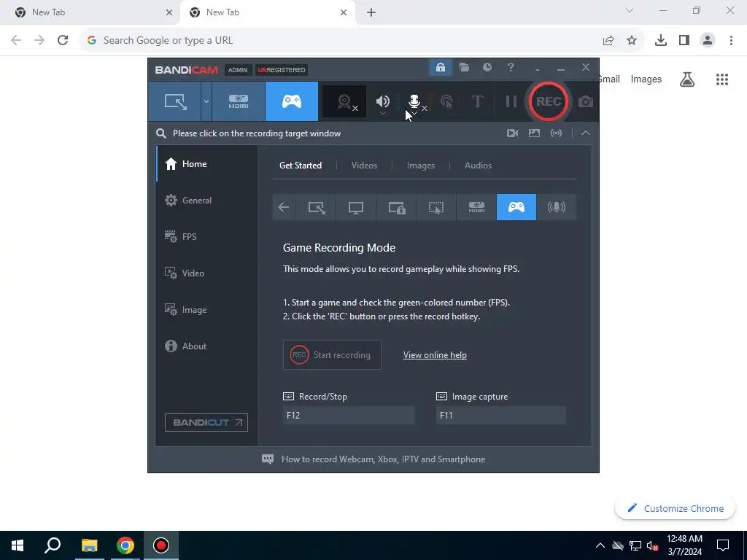This screenshot has height=560, width=747.
Task: Click UNREGISTERED badge in Bandicam title bar
Action: pyautogui.click(x=282, y=70)
